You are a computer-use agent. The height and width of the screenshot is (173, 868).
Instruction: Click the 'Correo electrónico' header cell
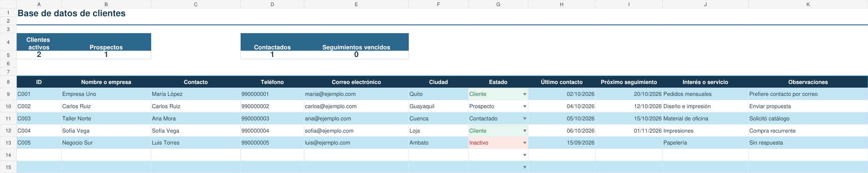click(x=356, y=82)
